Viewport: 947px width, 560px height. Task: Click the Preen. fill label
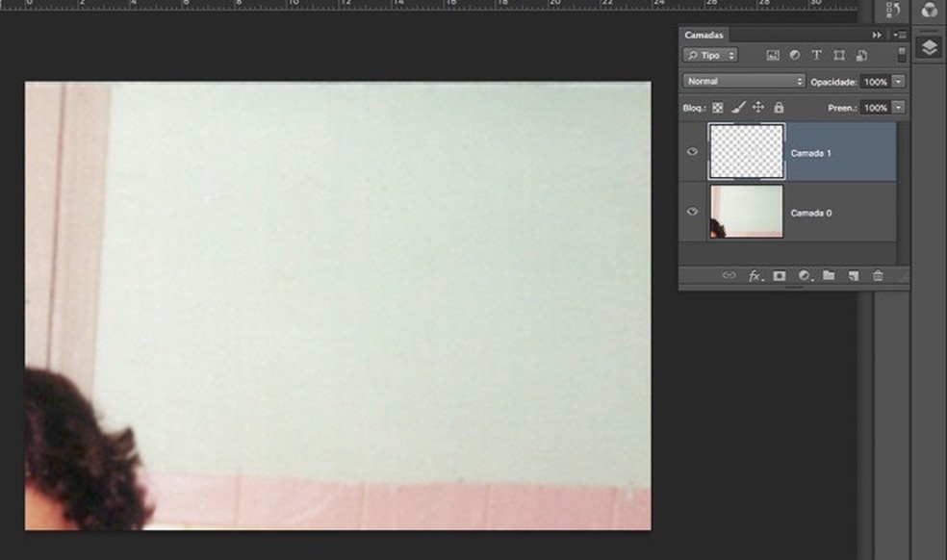click(x=842, y=108)
